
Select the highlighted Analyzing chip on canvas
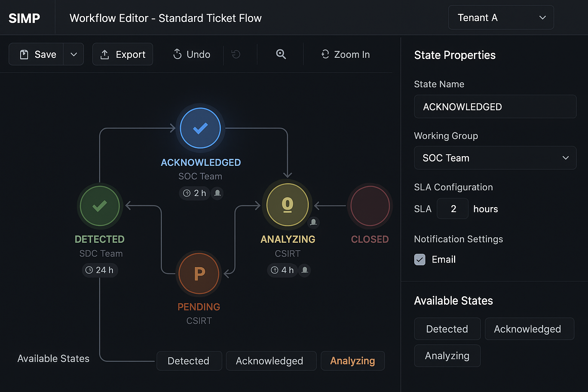pyautogui.click(x=352, y=360)
